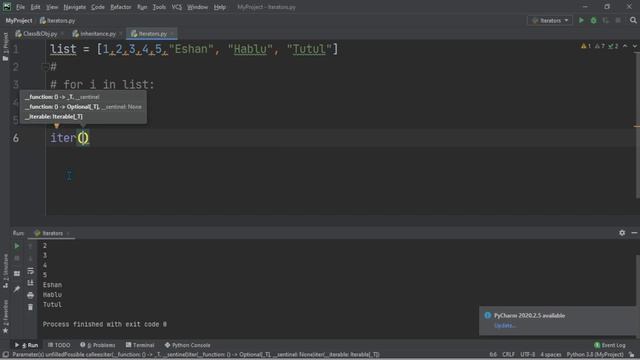Place the caret inside iter() parentheses
This screenshot has width=640, height=360.
click(x=83, y=138)
